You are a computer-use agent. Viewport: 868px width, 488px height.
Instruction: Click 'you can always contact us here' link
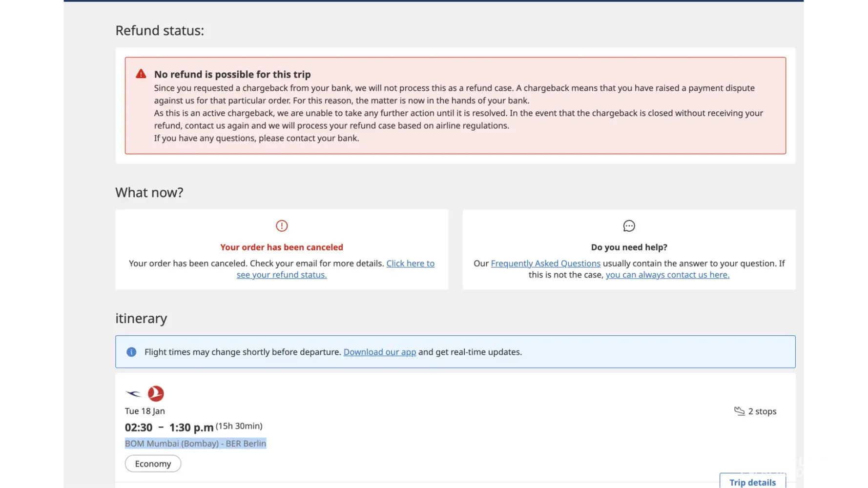[x=667, y=275]
